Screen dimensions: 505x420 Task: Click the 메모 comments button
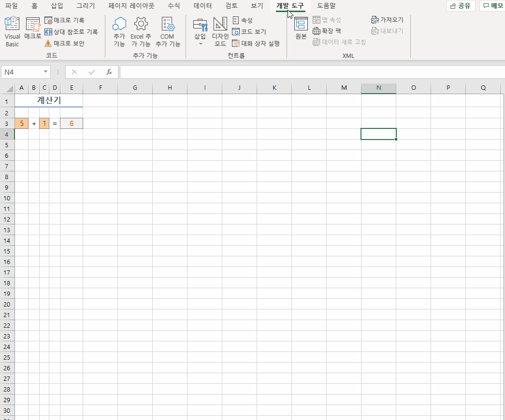point(493,6)
